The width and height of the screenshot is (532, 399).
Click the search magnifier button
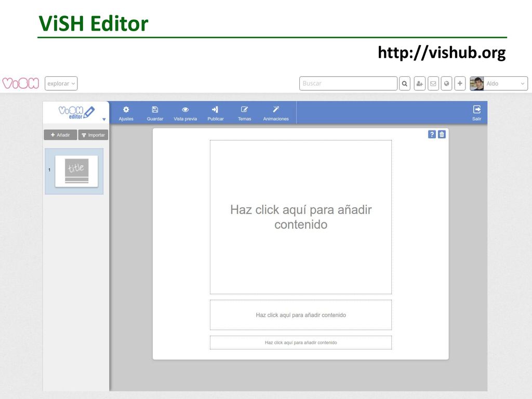(404, 84)
